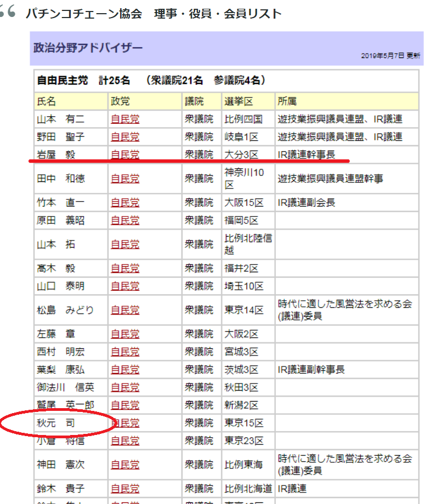Open 自民党 link in 鷲尾 英一郎 row
The width and height of the screenshot is (443, 504).
tap(125, 405)
